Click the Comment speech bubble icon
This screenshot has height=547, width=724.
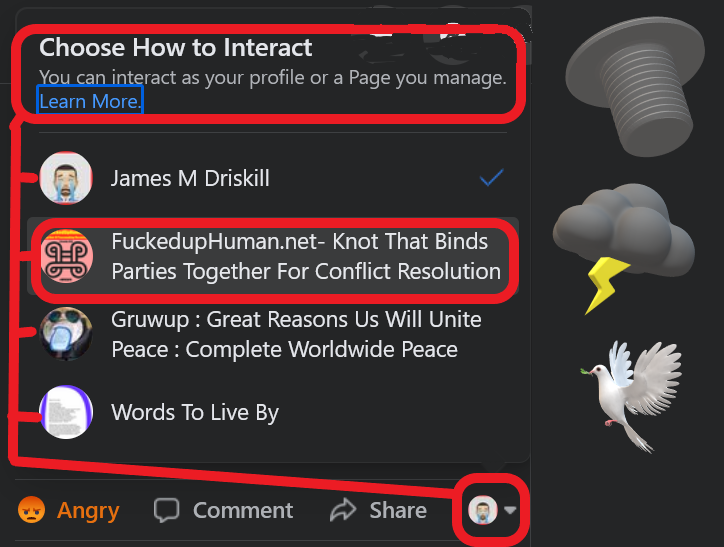pyautogui.click(x=166, y=510)
